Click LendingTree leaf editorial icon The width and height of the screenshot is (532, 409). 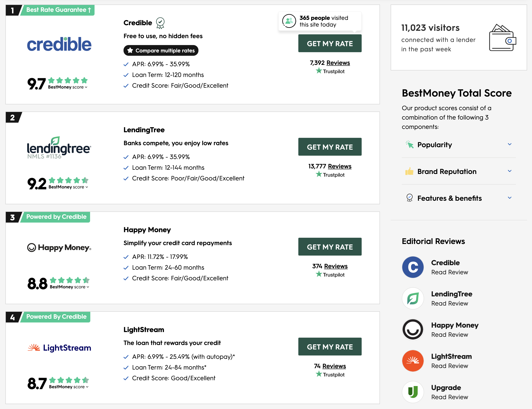[x=413, y=298]
